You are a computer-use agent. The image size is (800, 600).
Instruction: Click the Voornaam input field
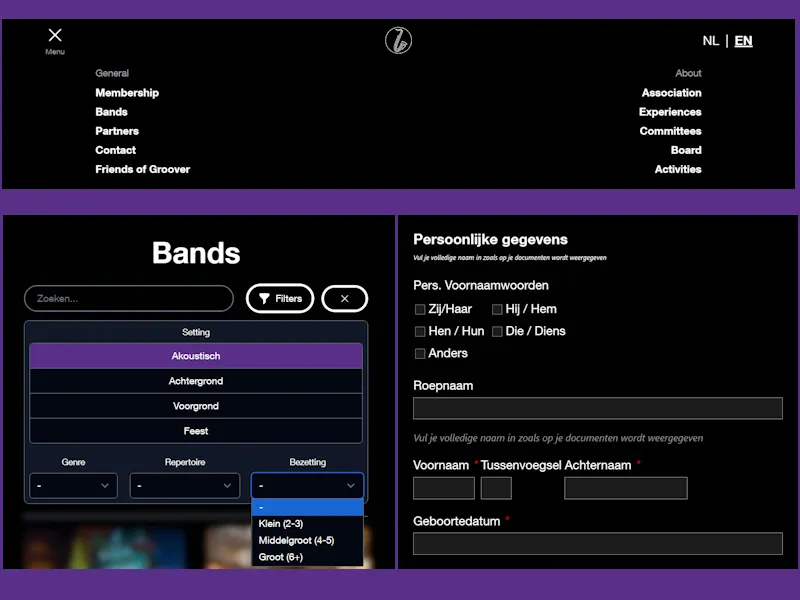pos(444,488)
